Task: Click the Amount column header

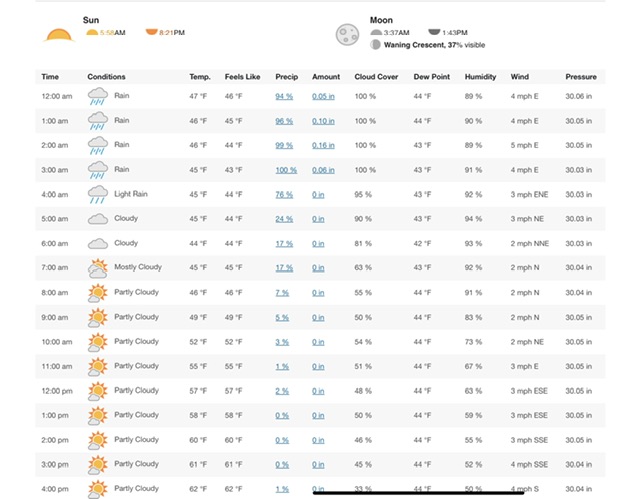Action: pos(326,77)
